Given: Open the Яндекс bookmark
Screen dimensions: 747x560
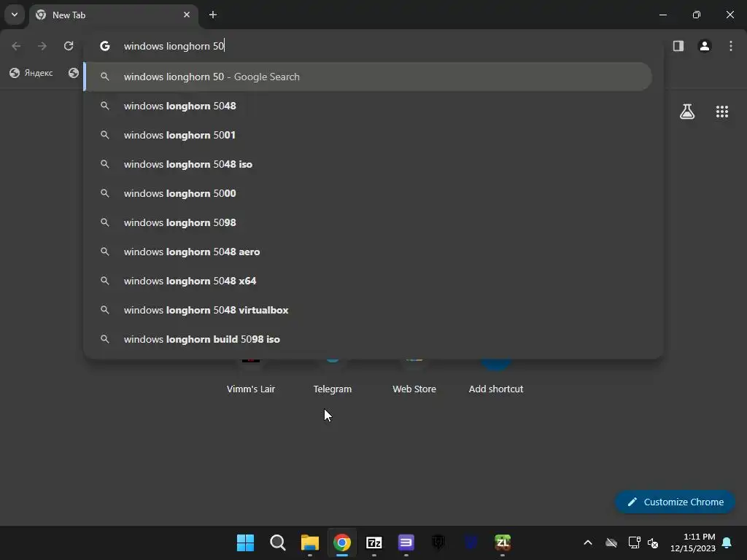Looking at the screenshot, I should [x=31, y=73].
